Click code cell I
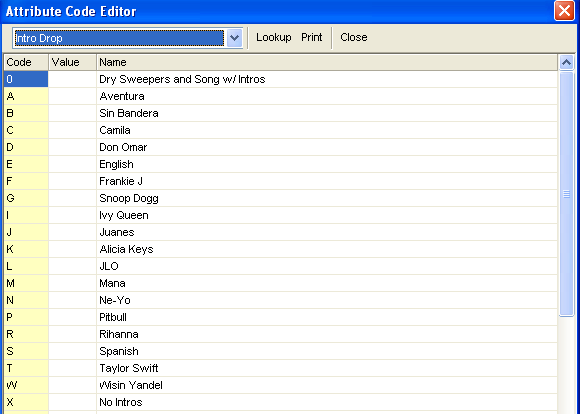This screenshot has width=580, height=414. (x=26, y=215)
